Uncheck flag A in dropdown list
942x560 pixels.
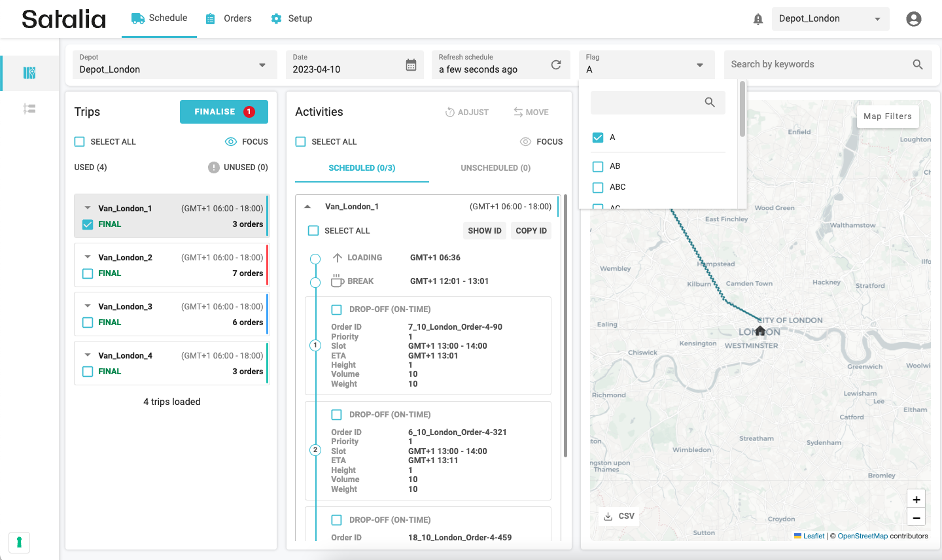[598, 137]
